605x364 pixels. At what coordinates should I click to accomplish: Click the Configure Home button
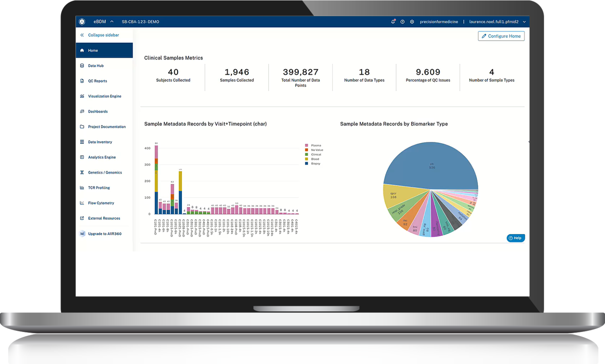coord(501,36)
